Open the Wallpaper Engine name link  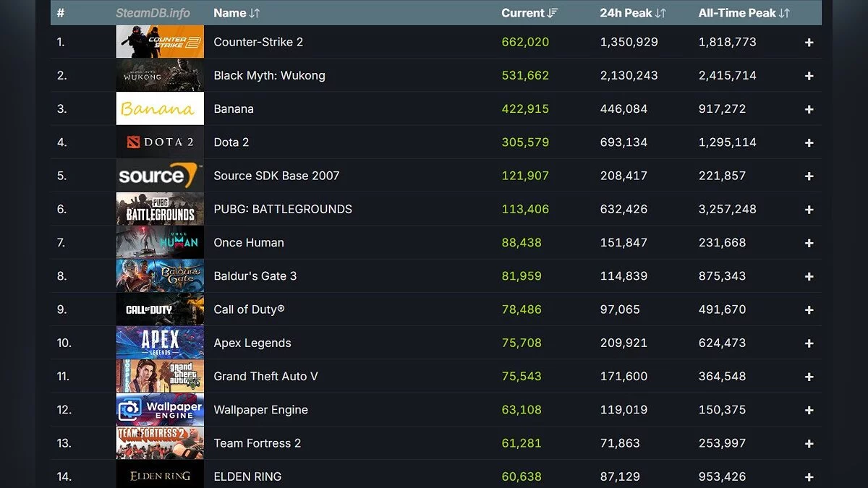coord(261,409)
